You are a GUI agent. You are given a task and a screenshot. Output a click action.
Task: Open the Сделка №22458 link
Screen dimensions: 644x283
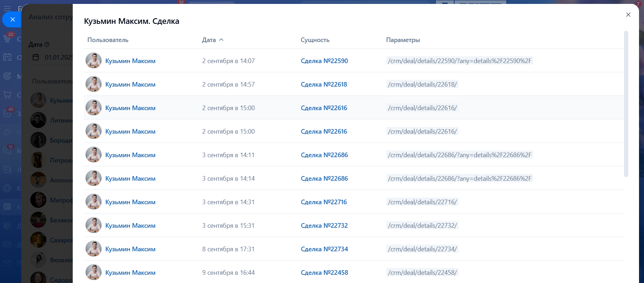[324, 273]
